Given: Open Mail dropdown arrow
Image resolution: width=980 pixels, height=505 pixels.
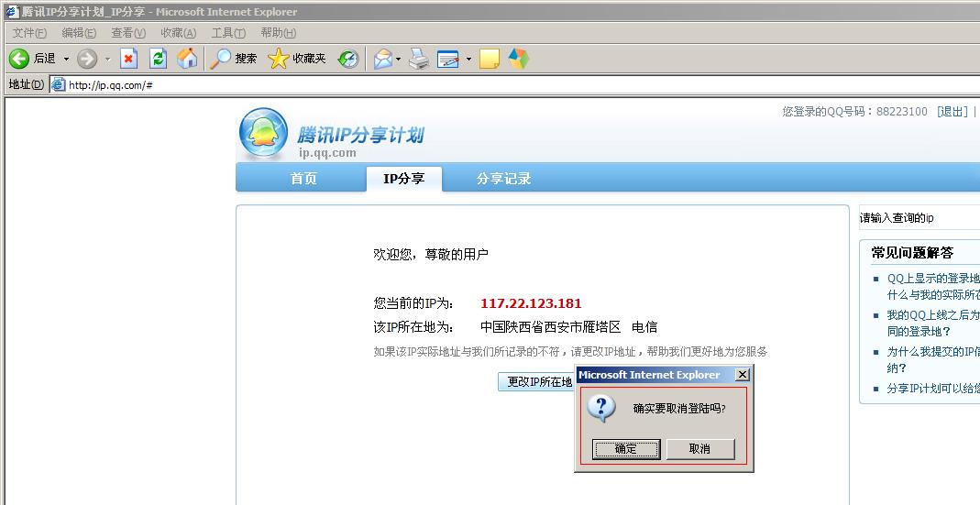Looking at the screenshot, I should click(x=398, y=59).
